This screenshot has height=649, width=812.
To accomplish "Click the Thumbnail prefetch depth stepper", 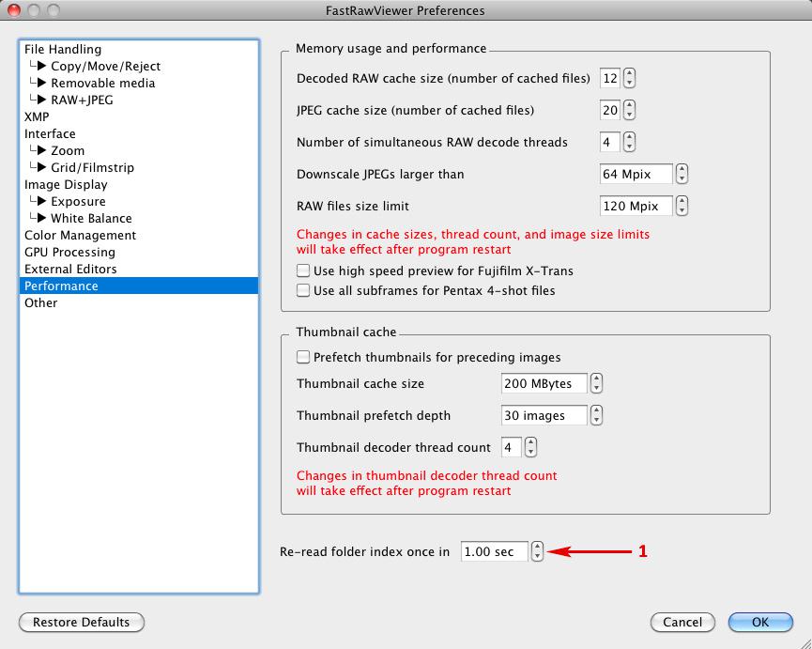I will 596,416.
